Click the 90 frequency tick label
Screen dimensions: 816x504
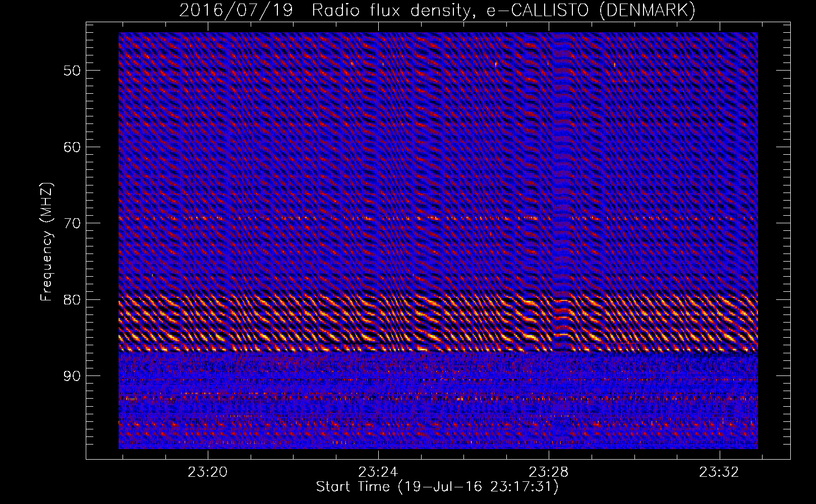pyautogui.click(x=72, y=376)
